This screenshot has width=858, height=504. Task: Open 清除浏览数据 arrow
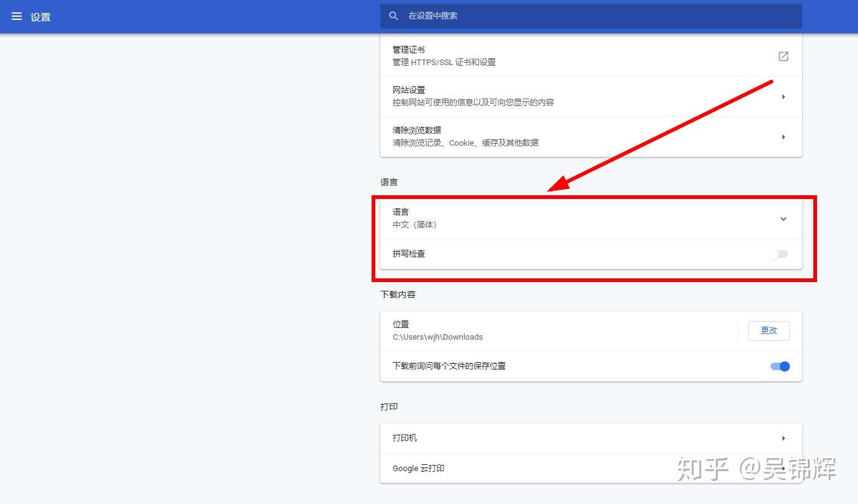(783, 137)
